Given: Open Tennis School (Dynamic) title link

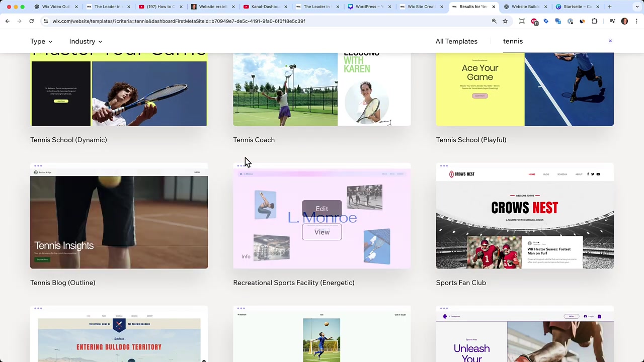Looking at the screenshot, I should 68,140.
